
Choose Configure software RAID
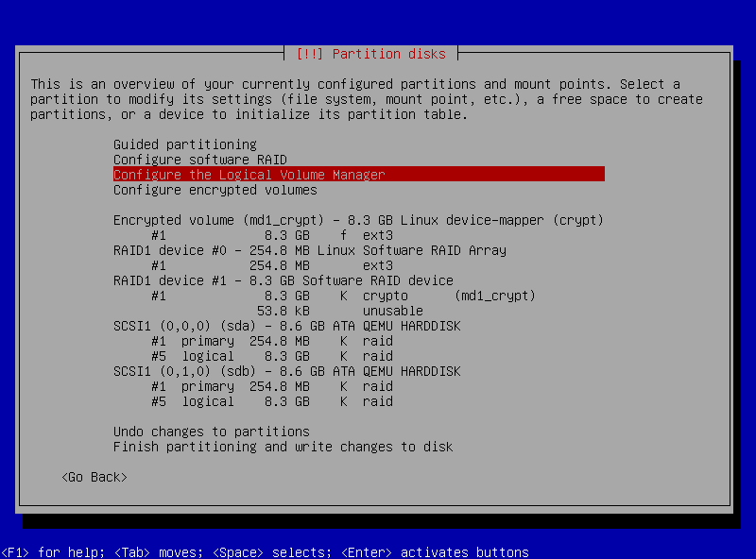click(x=200, y=160)
